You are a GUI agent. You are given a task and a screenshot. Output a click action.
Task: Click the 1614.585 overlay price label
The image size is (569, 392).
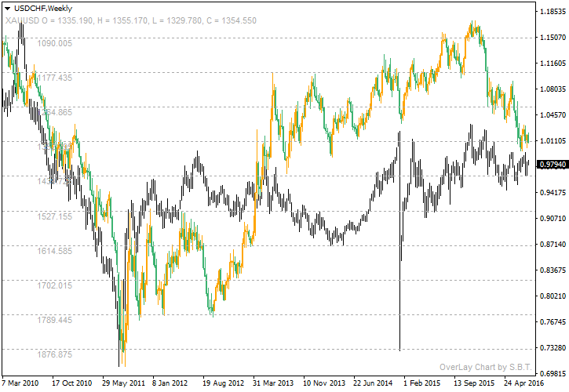coord(55,251)
